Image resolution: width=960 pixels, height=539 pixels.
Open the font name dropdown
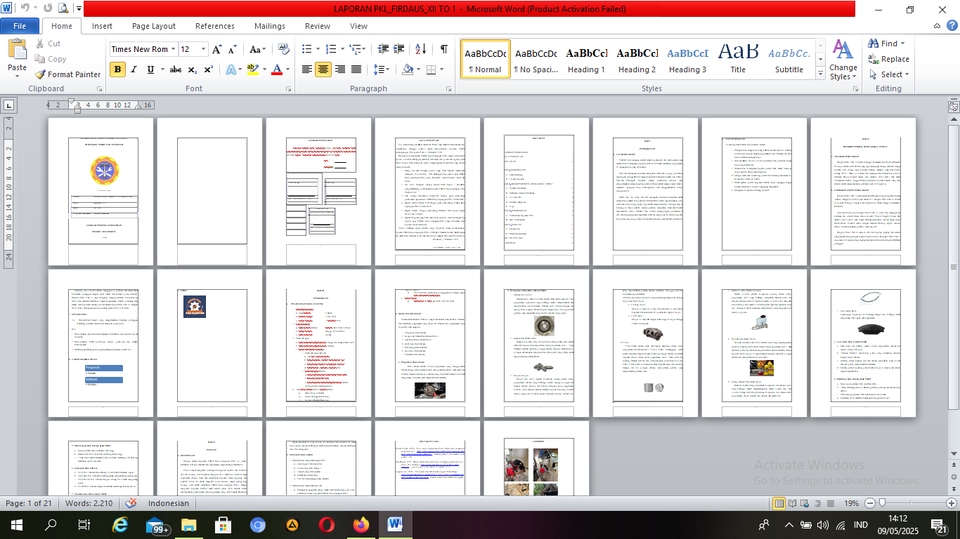pos(173,49)
